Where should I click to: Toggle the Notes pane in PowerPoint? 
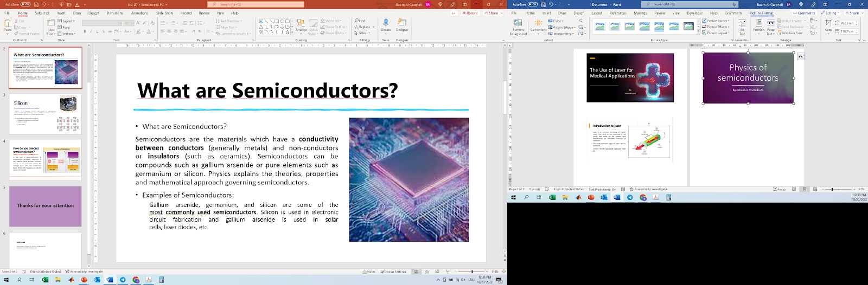(x=369, y=272)
